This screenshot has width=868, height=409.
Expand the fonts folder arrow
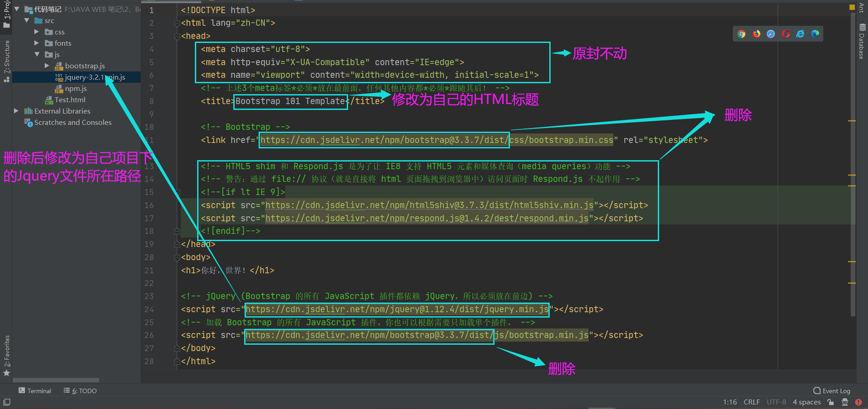tap(37, 43)
